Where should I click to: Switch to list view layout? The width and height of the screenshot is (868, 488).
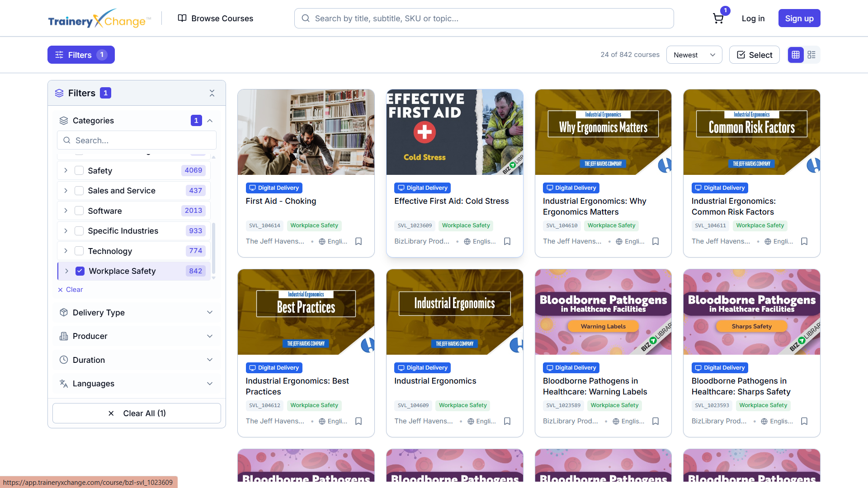pyautogui.click(x=811, y=55)
